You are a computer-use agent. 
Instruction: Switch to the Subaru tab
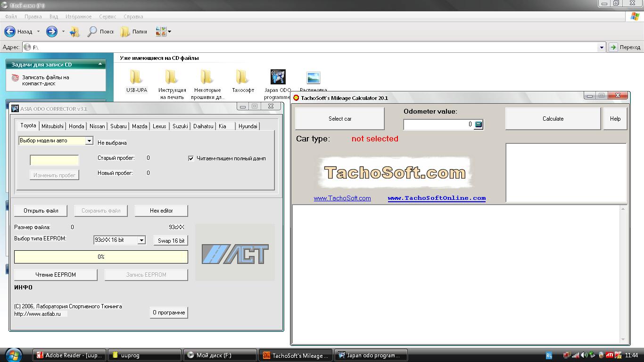click(118, 126)
